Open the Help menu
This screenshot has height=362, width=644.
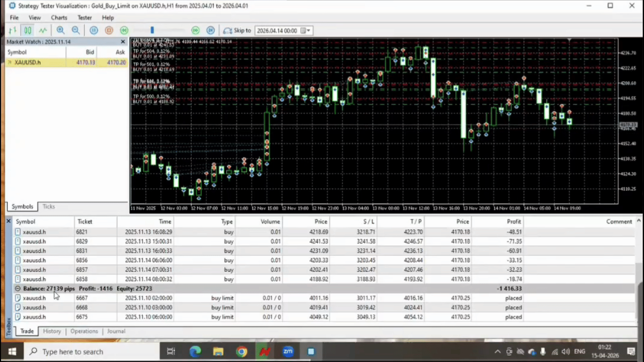click(108, 17)
